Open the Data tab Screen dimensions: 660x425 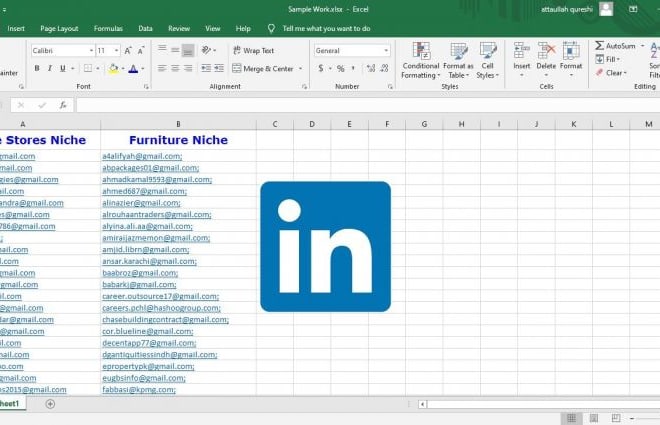point(145,29)
